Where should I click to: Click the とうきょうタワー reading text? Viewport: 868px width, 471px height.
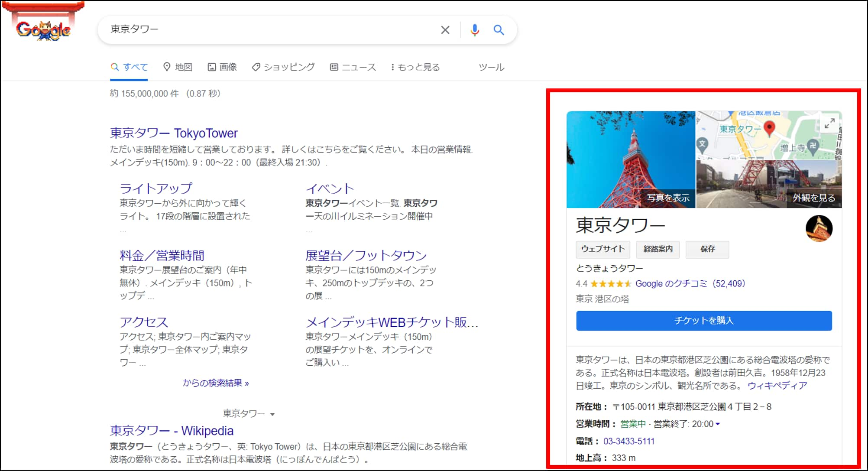609,269
